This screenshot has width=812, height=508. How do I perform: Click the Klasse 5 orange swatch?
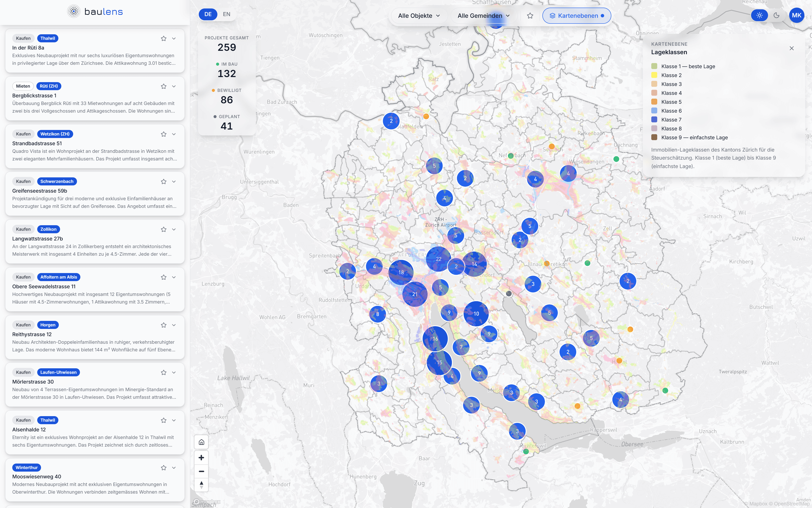pyautogui.click(x=654, y=102)
